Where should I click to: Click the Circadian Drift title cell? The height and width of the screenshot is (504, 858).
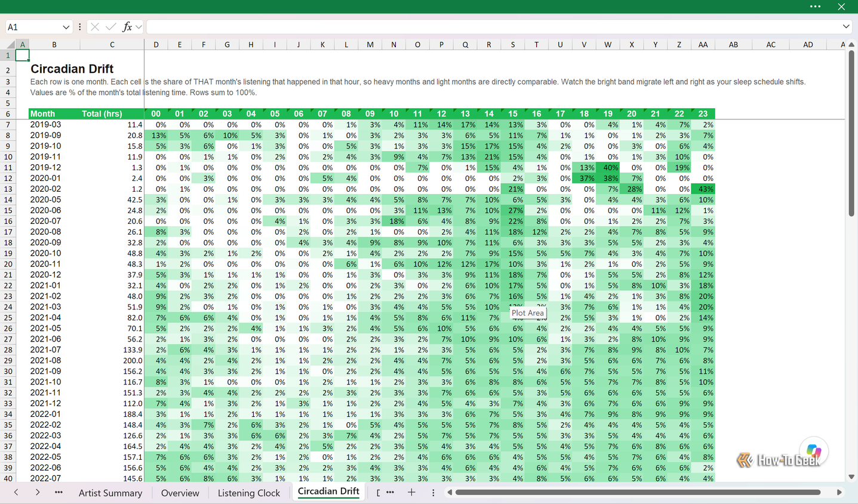pyautogui.click(x=72, y=69)
